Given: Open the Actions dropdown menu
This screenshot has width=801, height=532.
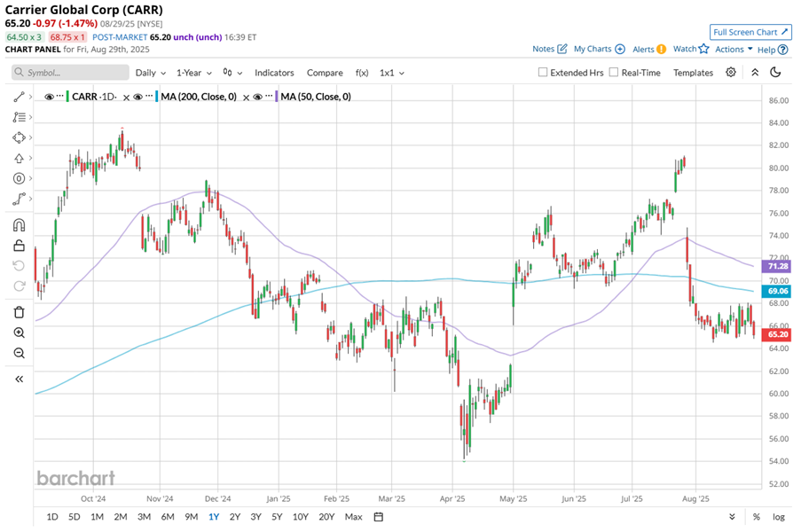Looking at the screenshot, I should click(x=734, y=50).
